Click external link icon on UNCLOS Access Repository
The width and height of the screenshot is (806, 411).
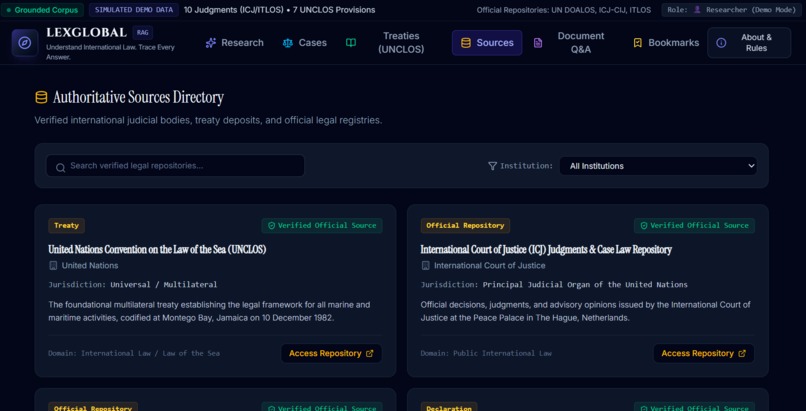tap(369, 353)
